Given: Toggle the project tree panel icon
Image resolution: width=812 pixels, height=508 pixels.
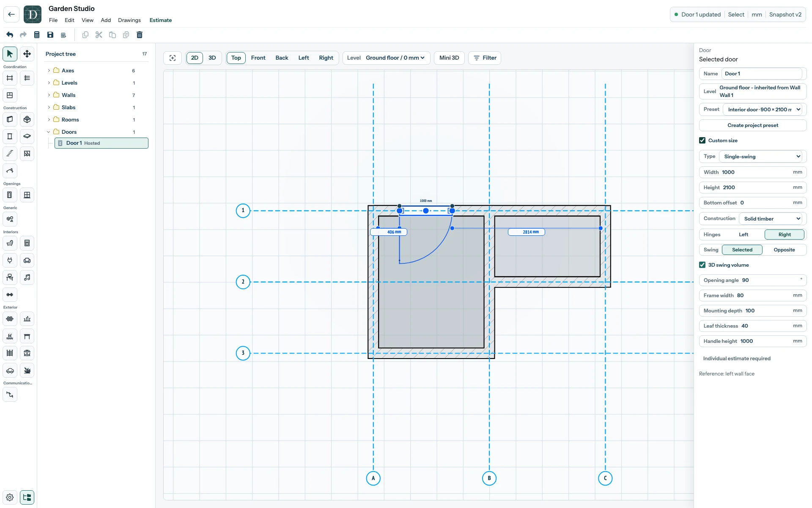Looking at the screenshot, I should [27, 497].
